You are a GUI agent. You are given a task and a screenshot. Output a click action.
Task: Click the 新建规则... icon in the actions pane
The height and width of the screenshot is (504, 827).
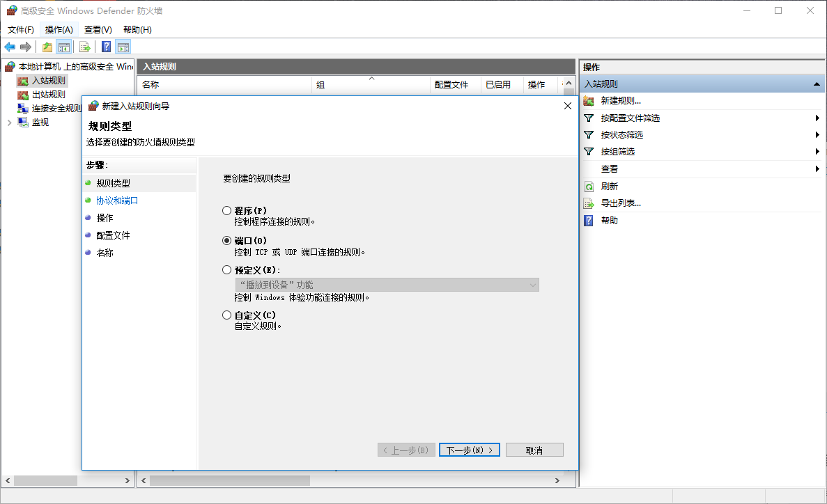589,101
